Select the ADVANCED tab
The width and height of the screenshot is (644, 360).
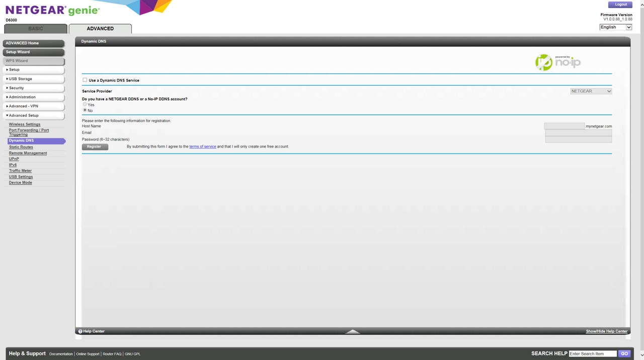(100, 29)
